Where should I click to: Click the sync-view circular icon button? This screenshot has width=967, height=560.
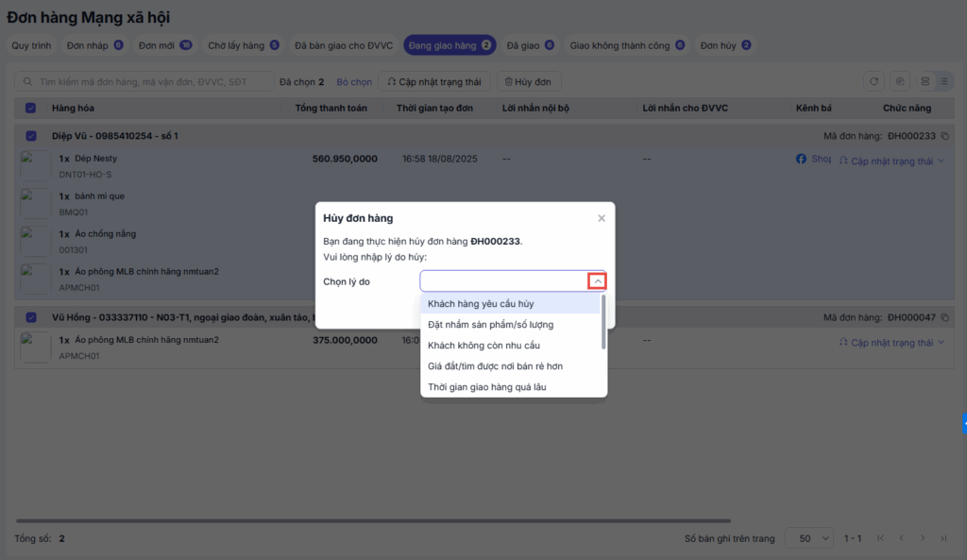(900, 81)
